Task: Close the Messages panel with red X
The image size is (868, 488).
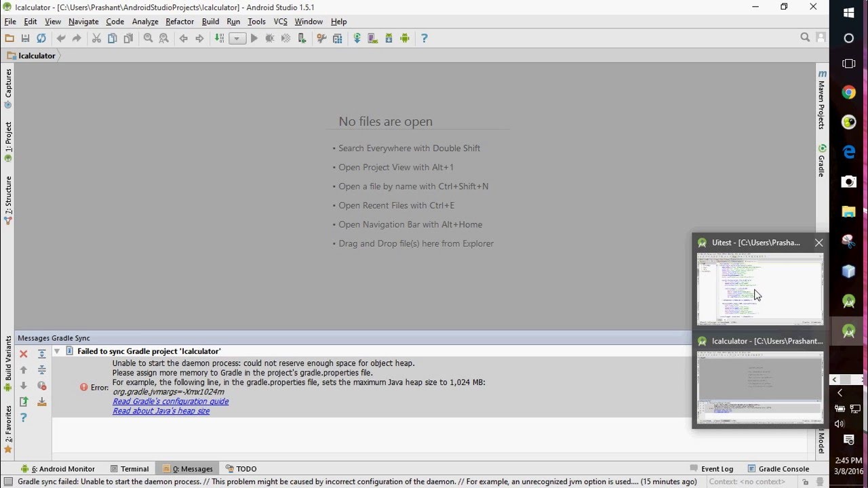Action: coord(24,354)
